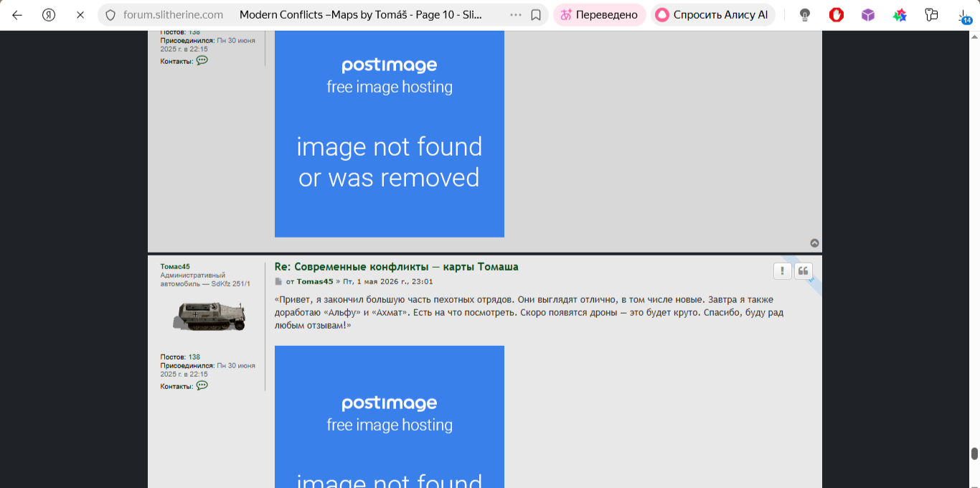Screen dimensions: 980x488
Task: Open the 138 post count link
Action: click(194, 357)
